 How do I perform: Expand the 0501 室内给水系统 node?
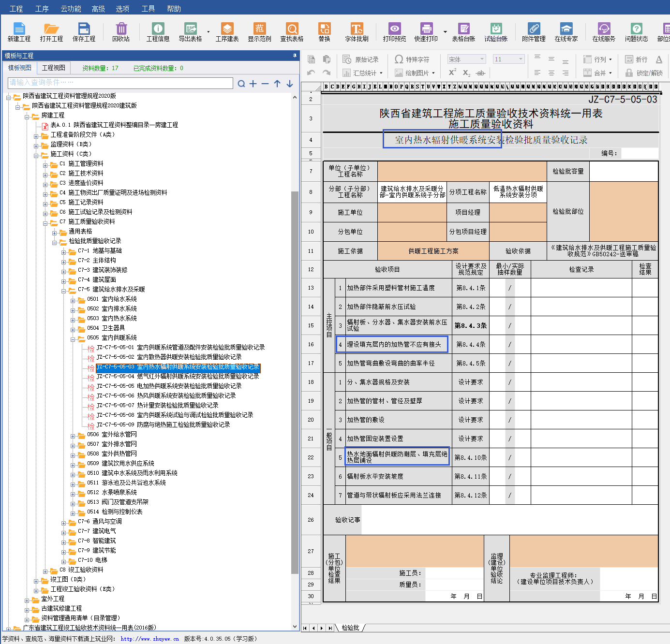click(73, 300)
